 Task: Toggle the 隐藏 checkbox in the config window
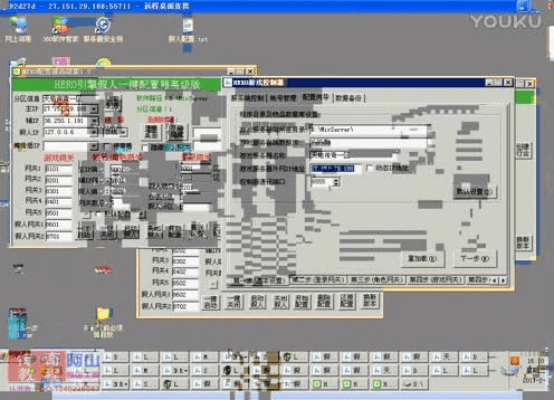coord(145,147)
